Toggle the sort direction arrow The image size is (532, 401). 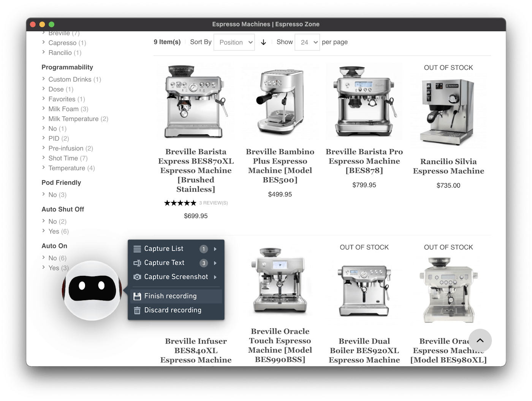[263, 42]
